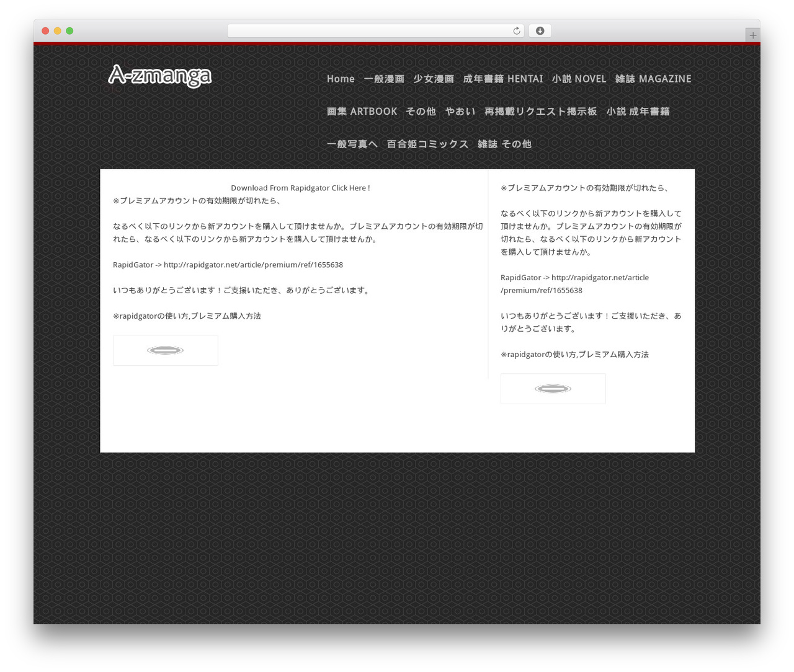Click the sidebar ※プレミアムアカウント notice line
This screenshot has width=794, height=672.
point(584,188)
